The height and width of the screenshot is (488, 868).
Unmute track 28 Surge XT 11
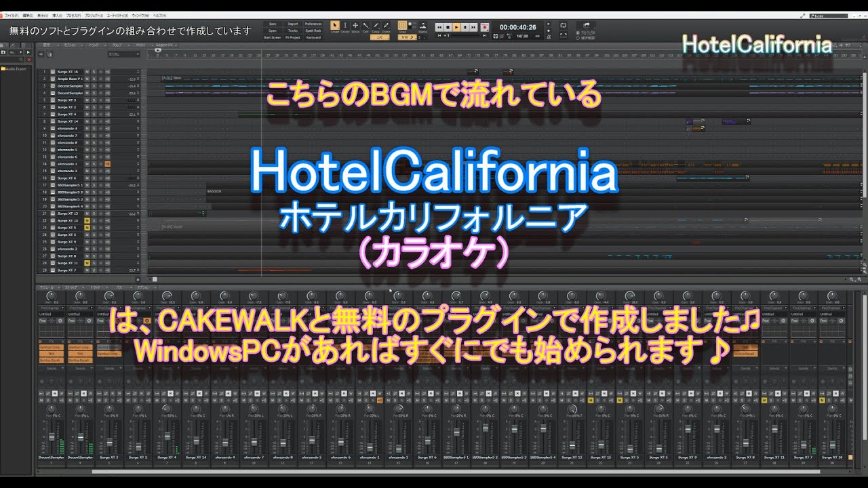(87, 263)
